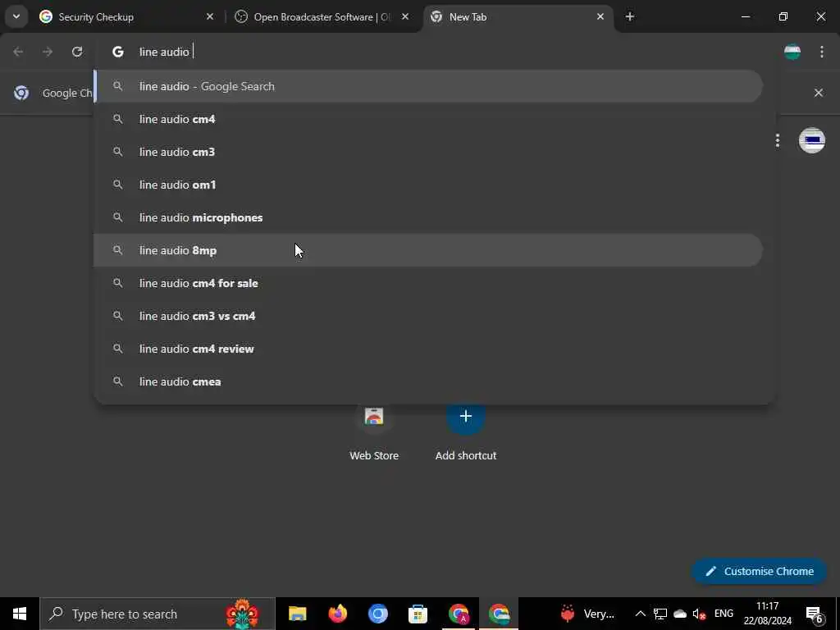The height and width of the screenshot is (630, 840).
Task: Open the tab search dropdown arrow
Action: coord(16,16)
